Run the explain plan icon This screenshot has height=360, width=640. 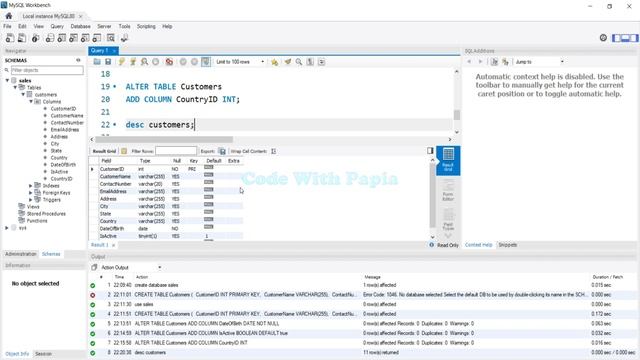[144, 62]
